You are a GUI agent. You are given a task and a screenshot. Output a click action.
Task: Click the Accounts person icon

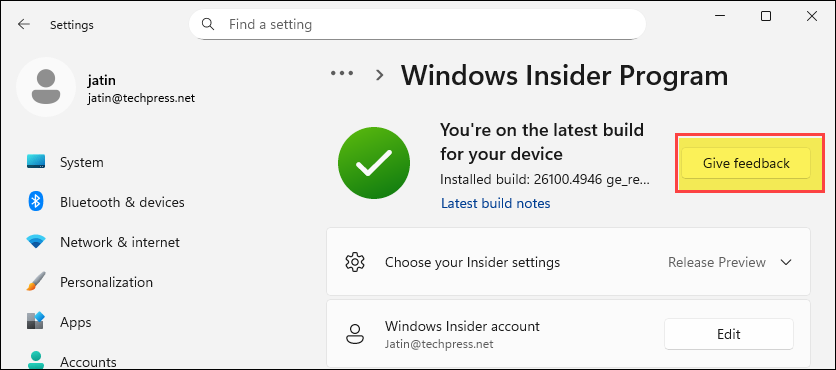(x=36, y=360)
